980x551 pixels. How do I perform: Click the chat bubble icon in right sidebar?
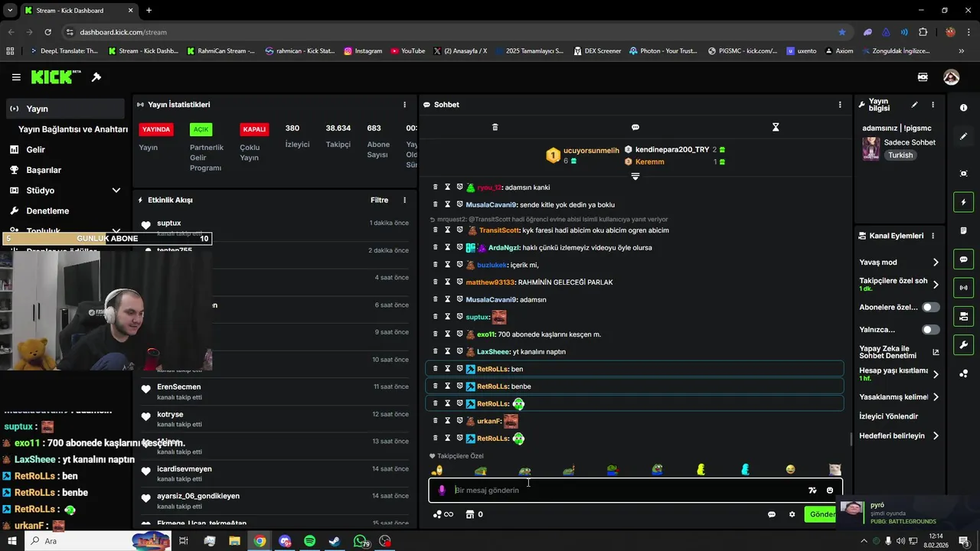tap(964, 259)
